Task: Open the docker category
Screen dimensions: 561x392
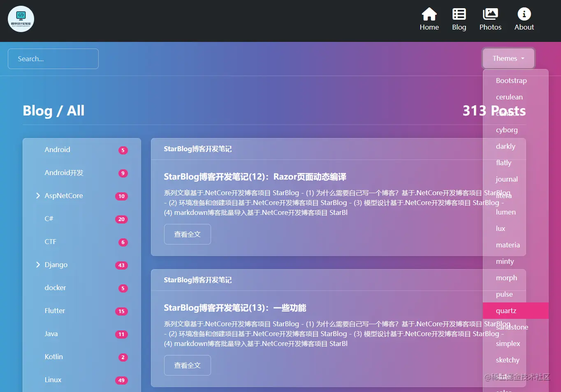Action: [55, 288]
